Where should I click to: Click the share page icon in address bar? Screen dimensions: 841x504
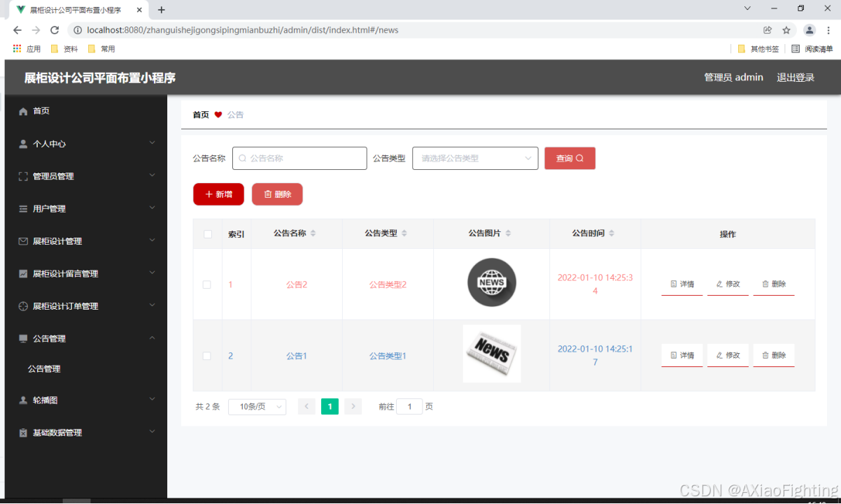pos(768,30)
